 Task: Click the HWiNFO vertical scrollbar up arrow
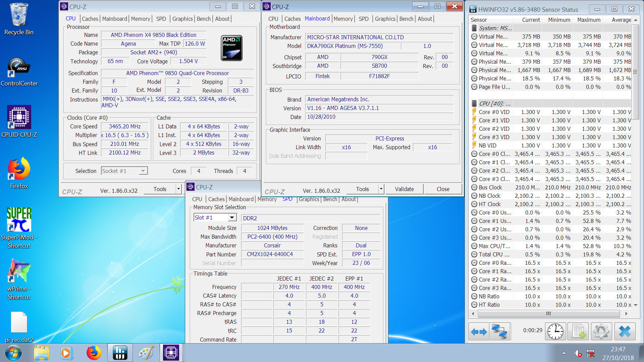pos(635,20)
